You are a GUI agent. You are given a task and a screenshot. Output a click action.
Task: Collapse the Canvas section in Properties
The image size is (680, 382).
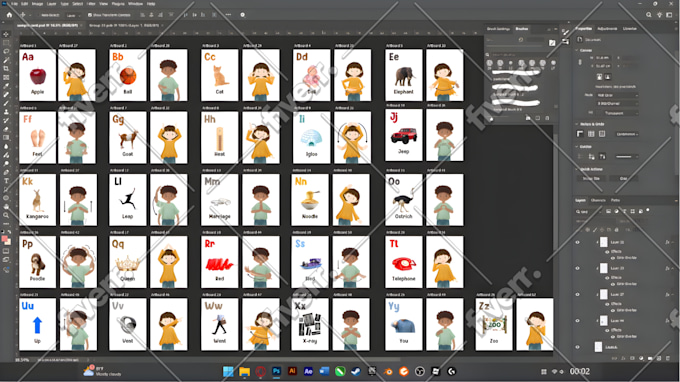click(x=577, y=50)
